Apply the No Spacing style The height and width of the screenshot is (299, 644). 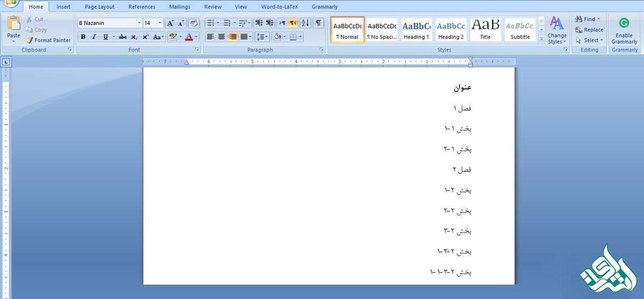click(x=382, y=29)
